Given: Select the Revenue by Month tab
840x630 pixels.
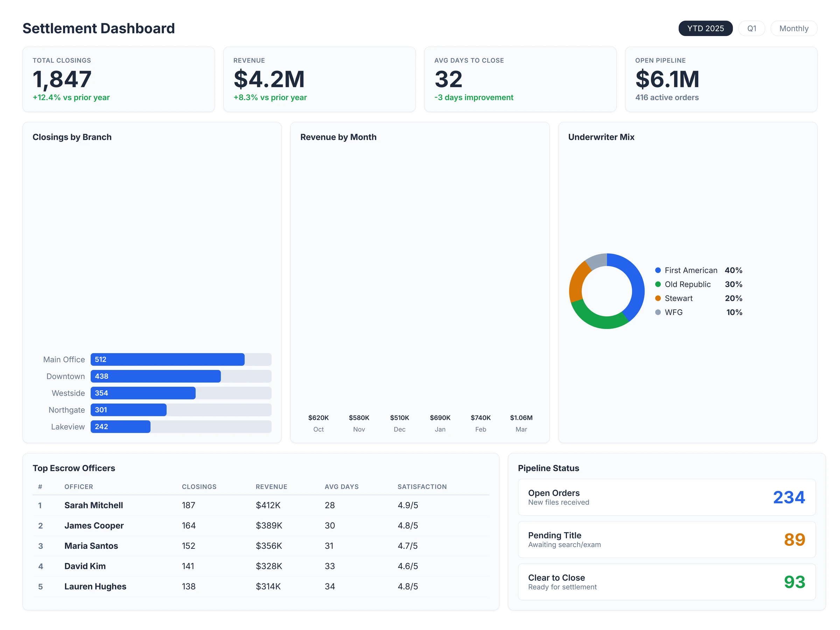Looking at the screenshot, I should click(x=338, y=137).
